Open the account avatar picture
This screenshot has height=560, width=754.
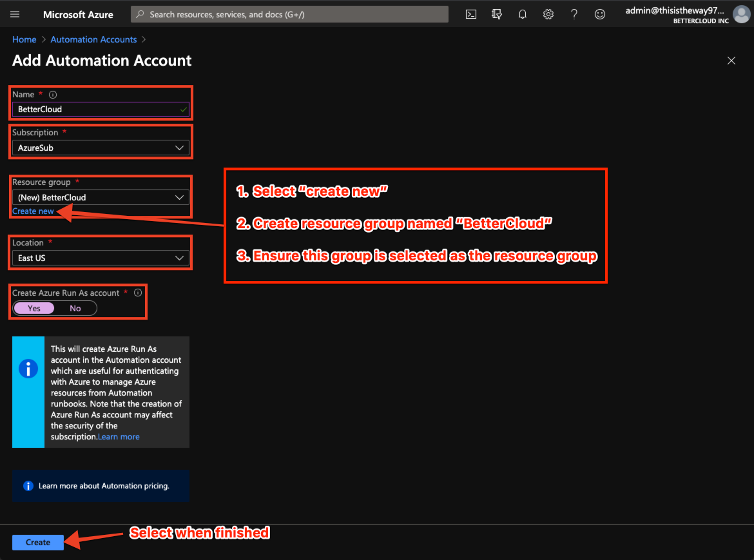tap(741, 14)
